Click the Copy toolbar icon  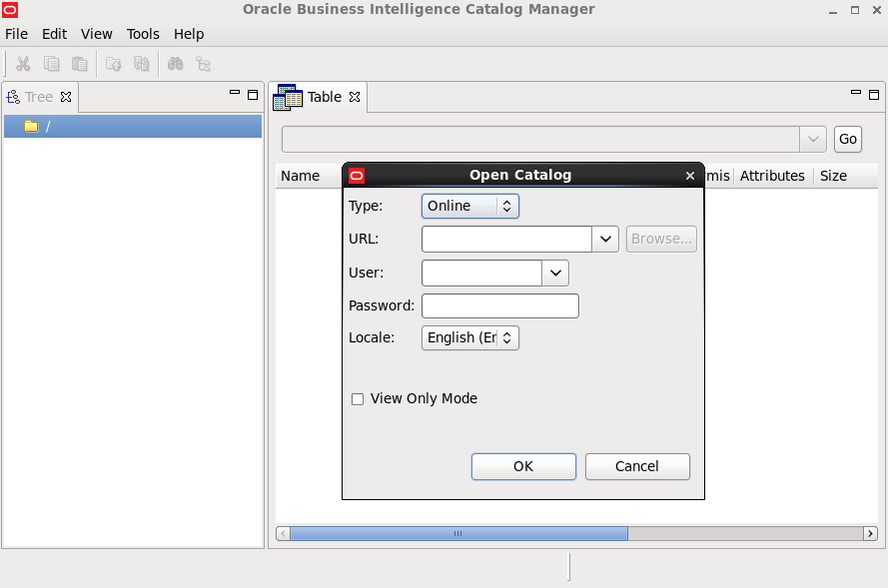point(52,64)
